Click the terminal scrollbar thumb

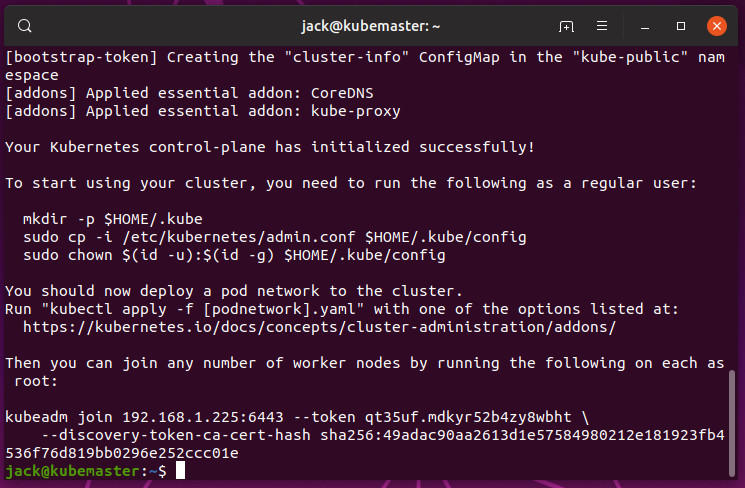(734, 420)
